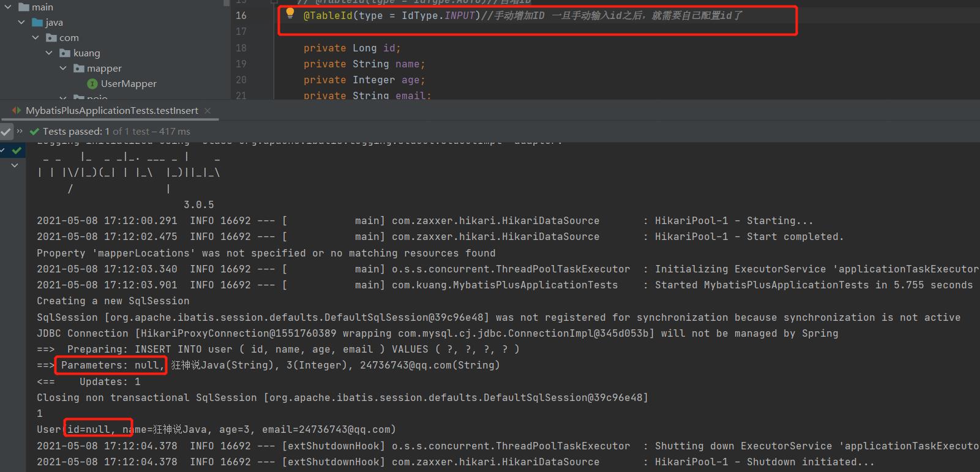Select the mapper package icon
980x472 pixels.
tap(79, 68)
